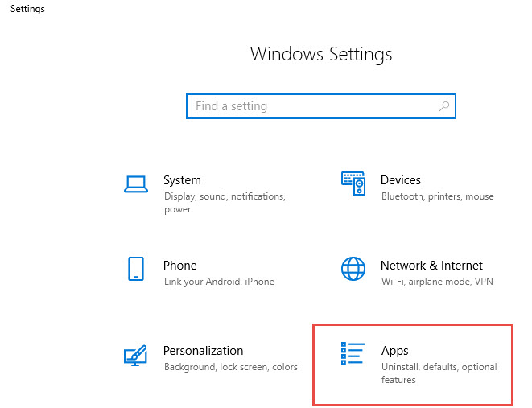
Task: Focus the "Find a setting" search field
Action: [314, 106]
